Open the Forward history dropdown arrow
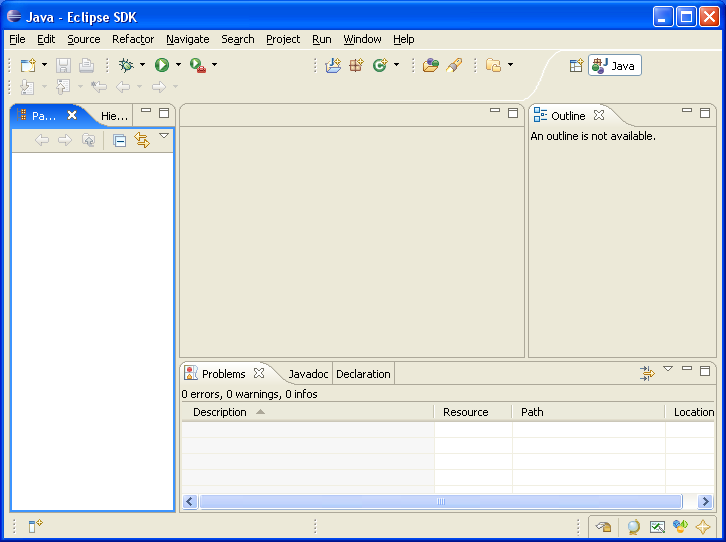Screen dimensions: 726x542 tap(175, 87)
